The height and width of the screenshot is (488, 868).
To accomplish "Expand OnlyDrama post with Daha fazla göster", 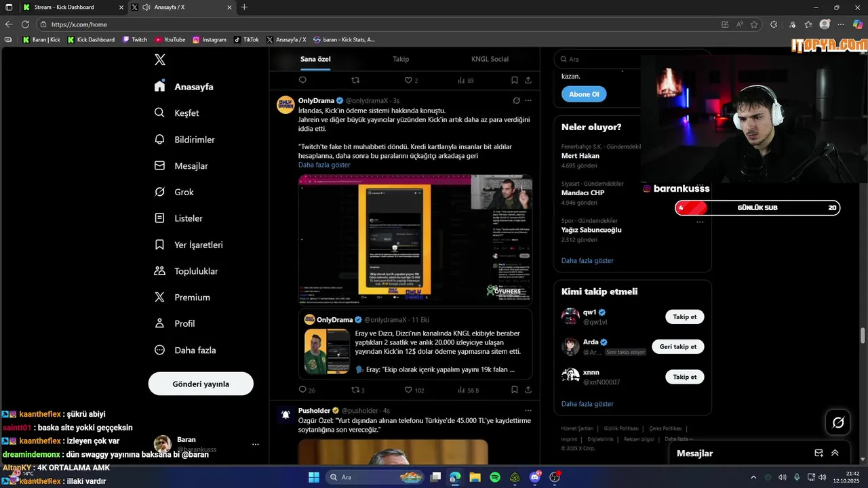I will pyautogui.click(x=324, y=165).
